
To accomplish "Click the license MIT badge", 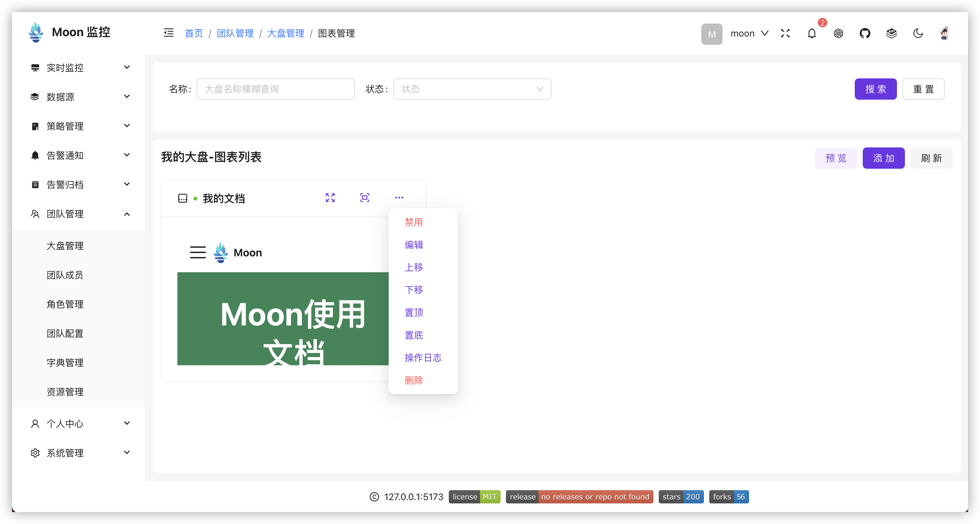I will coord(474,497).
